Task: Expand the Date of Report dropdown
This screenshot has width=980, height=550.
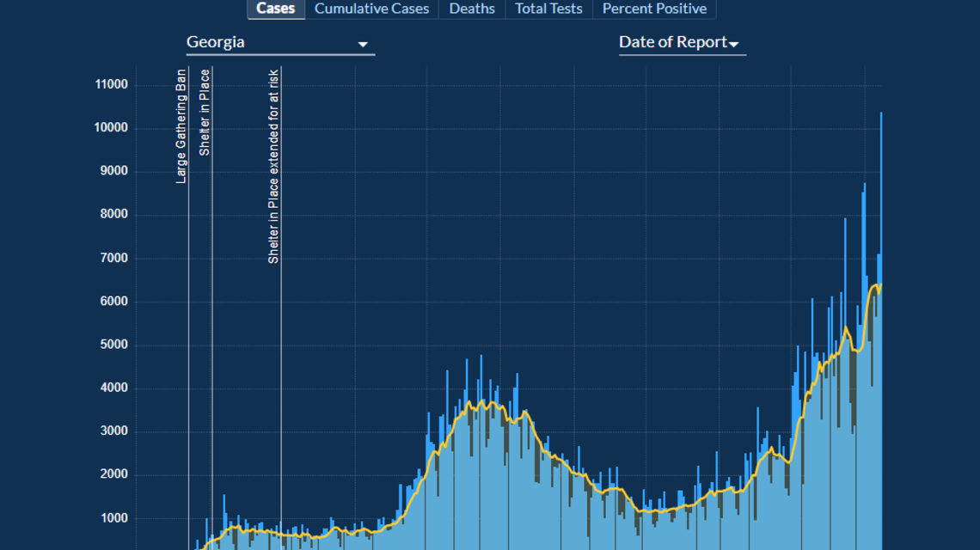Action: coord(682,42)
